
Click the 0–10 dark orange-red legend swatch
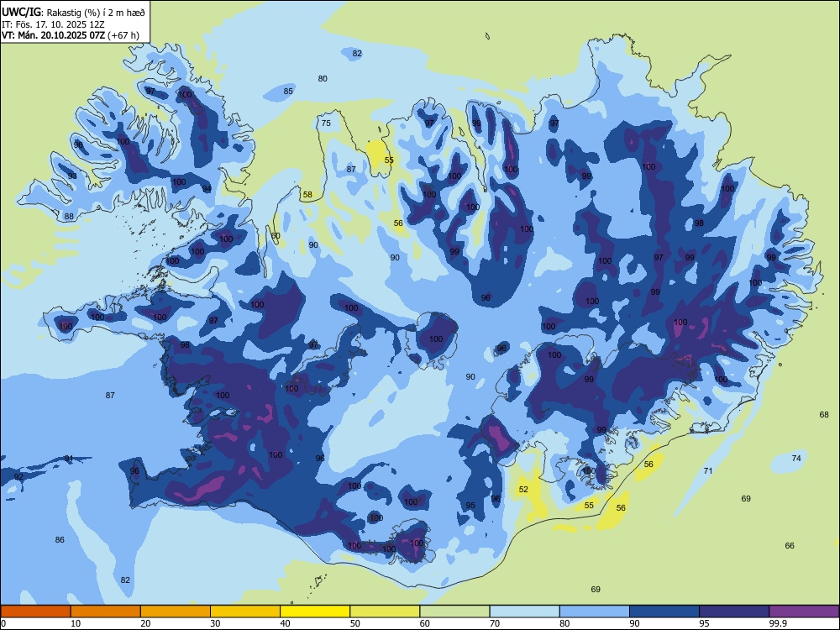click(x=35, y=612)
